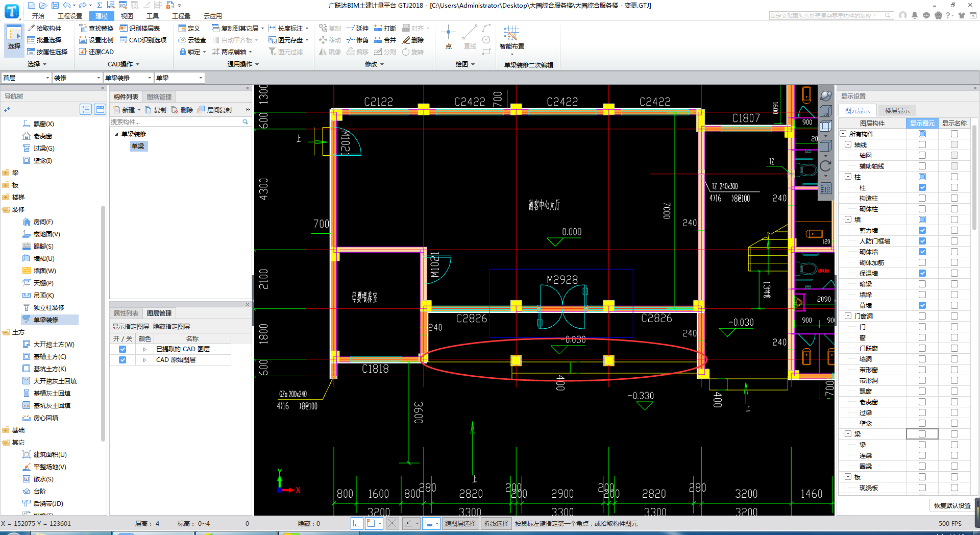Click the 批量选择 batch select tool
This screenshot has width=980, height=535.
click(x=44, y=40)
